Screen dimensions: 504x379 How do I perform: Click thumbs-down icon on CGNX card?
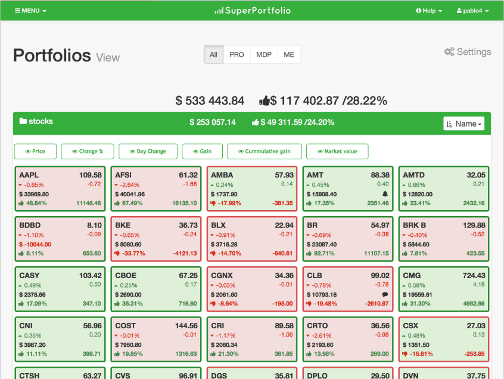point(213,304)
